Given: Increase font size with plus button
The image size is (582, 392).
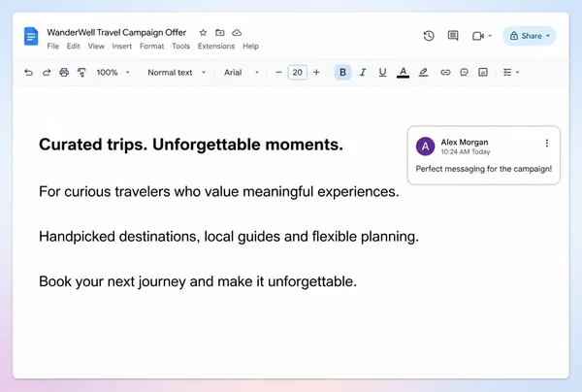Looking at the screenshot, I should [x=316, y=73].
